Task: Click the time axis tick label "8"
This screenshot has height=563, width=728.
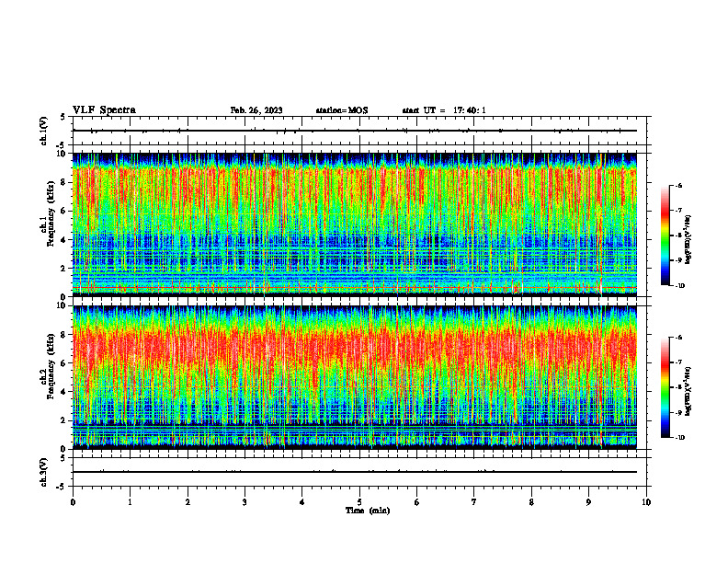Action: click(x=531, y=502)
